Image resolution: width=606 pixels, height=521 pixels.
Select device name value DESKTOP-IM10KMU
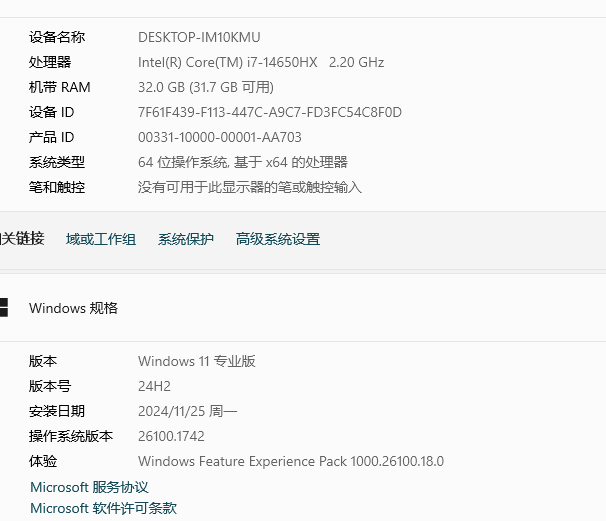click(199, 37)
